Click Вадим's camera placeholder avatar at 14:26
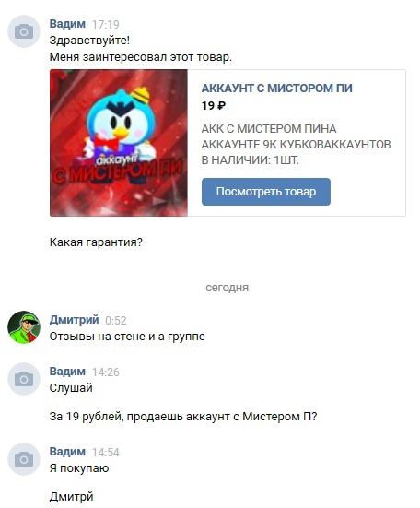This screenshot has width=420, height=508. click(24, 379)
